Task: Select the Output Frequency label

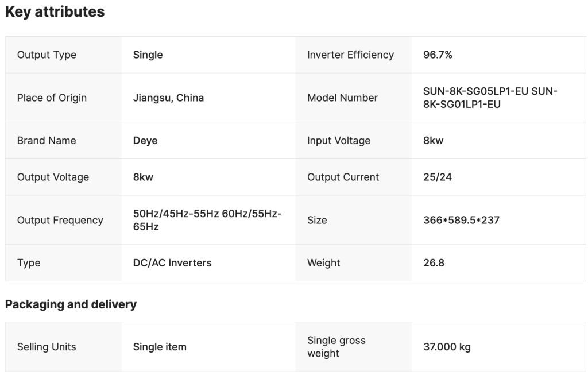Action: 60,220
